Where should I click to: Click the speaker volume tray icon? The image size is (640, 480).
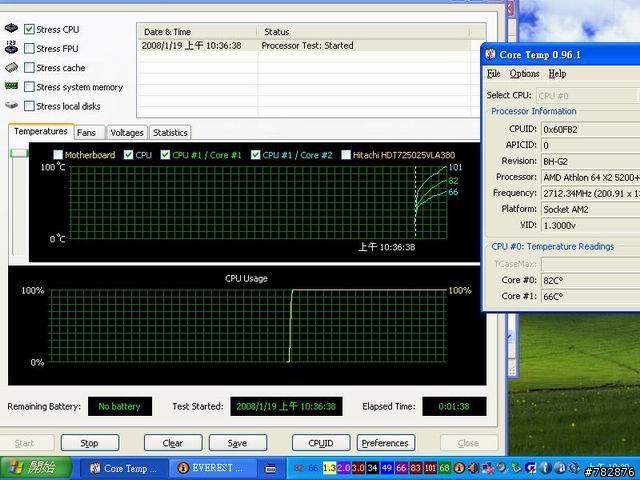click(x=473, y=468)
